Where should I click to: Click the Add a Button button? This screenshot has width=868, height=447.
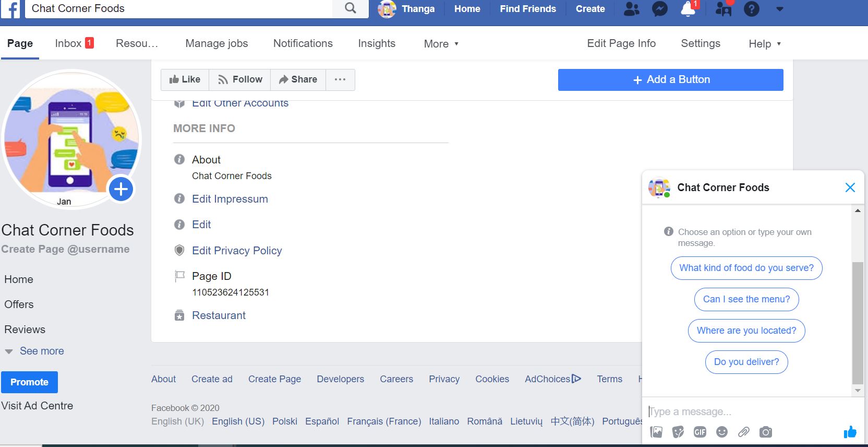point(670,79)
